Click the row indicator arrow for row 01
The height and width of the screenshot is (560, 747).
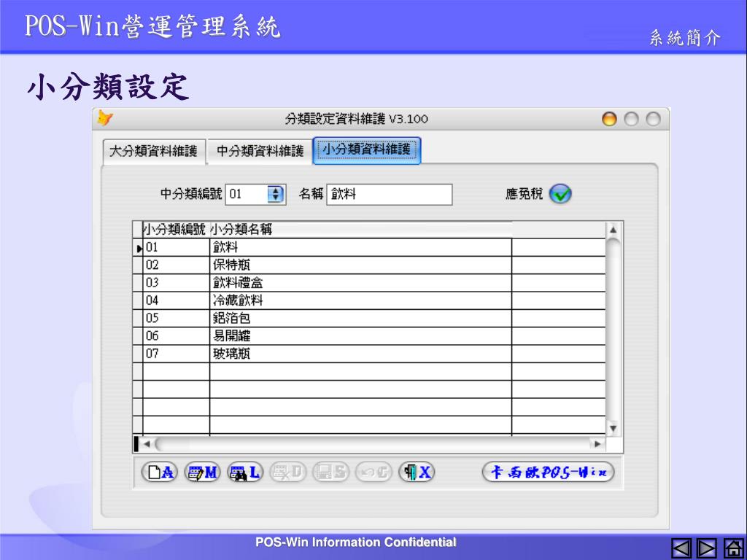138,248
